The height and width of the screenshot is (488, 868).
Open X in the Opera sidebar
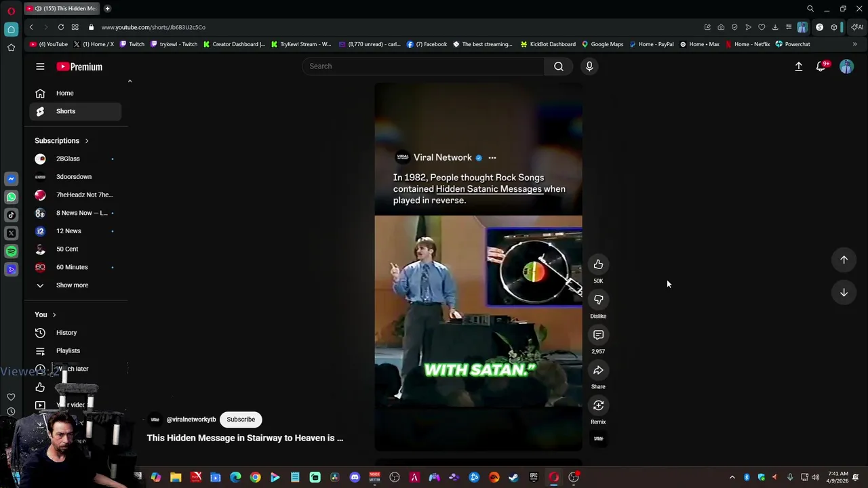pyautogui.click(x=11, y=232)
